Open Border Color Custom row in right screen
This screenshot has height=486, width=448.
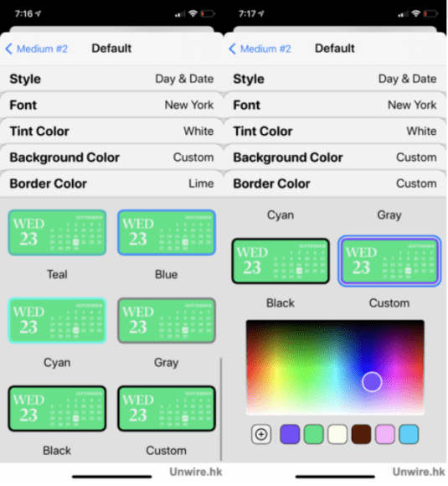[x=335, y=184]
